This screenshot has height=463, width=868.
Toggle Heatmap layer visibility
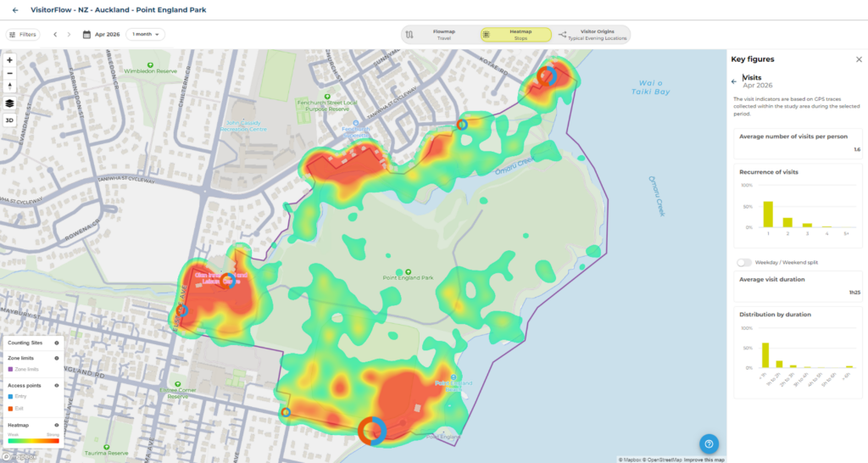coord(57,426)
